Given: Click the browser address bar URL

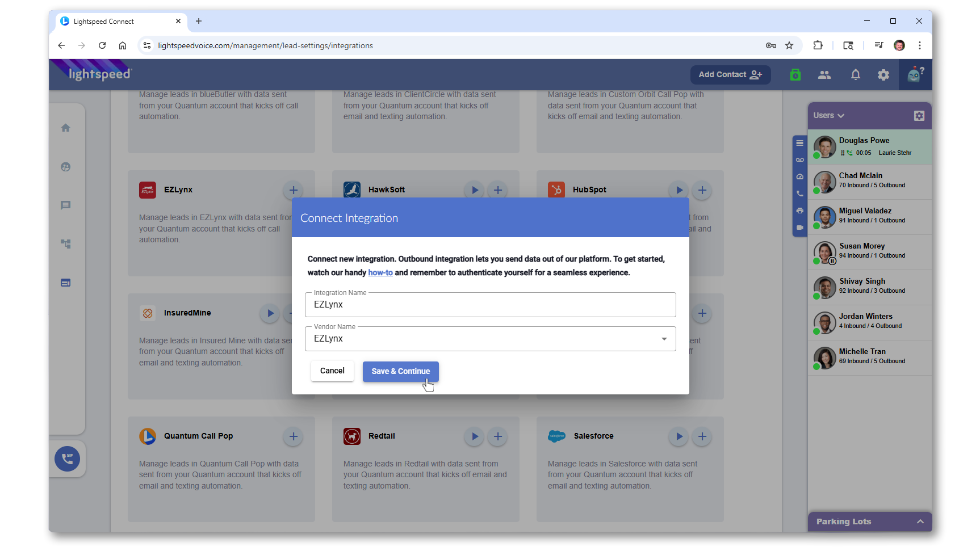Looking at the screenshot, I should pos(265,45).
